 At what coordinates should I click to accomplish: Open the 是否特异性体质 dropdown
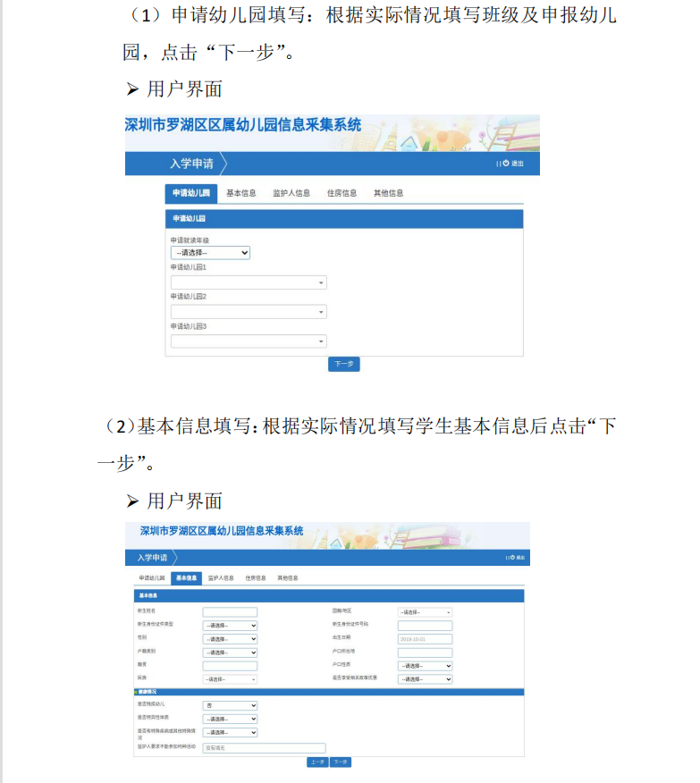coord(230,719)
